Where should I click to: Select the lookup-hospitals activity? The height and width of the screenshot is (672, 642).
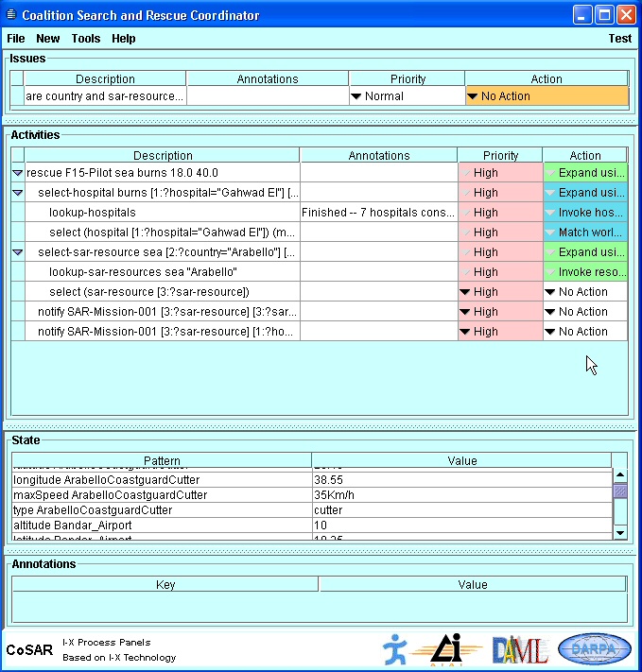coord(163,213)
